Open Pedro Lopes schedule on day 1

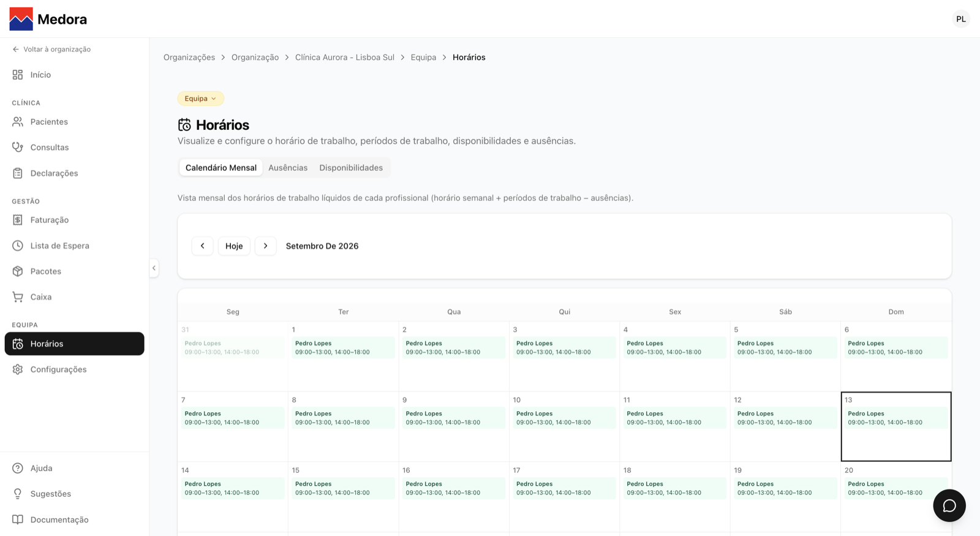point(343,347)
